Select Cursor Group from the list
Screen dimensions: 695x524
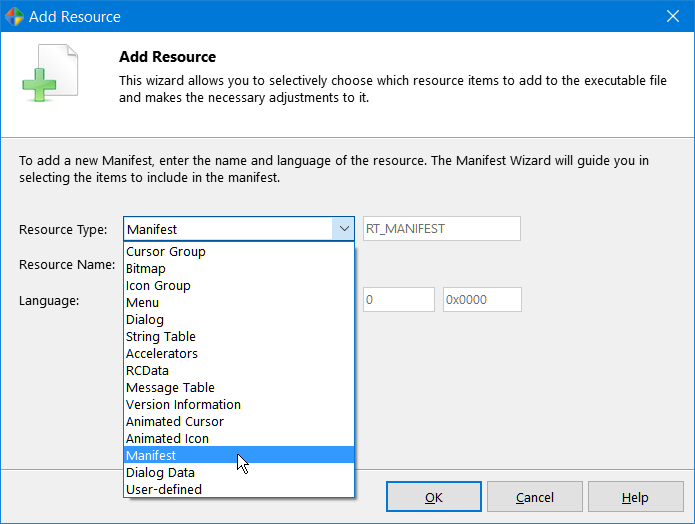point(239,251)
